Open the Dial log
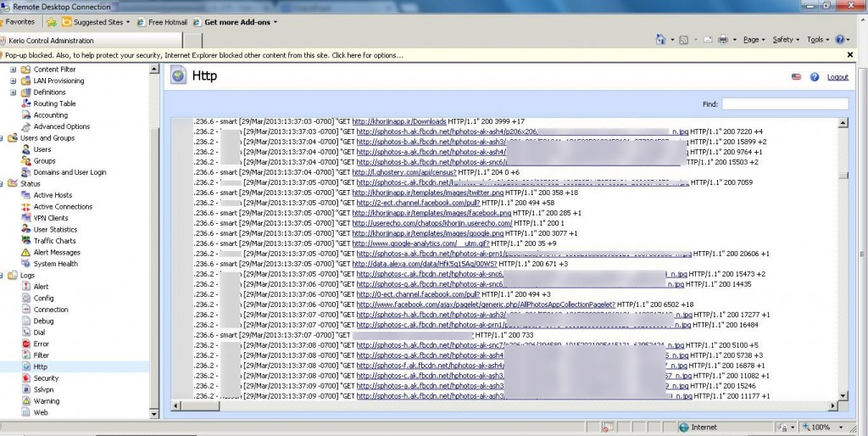This screenshot has height=436, width=868. coord(39,333)
